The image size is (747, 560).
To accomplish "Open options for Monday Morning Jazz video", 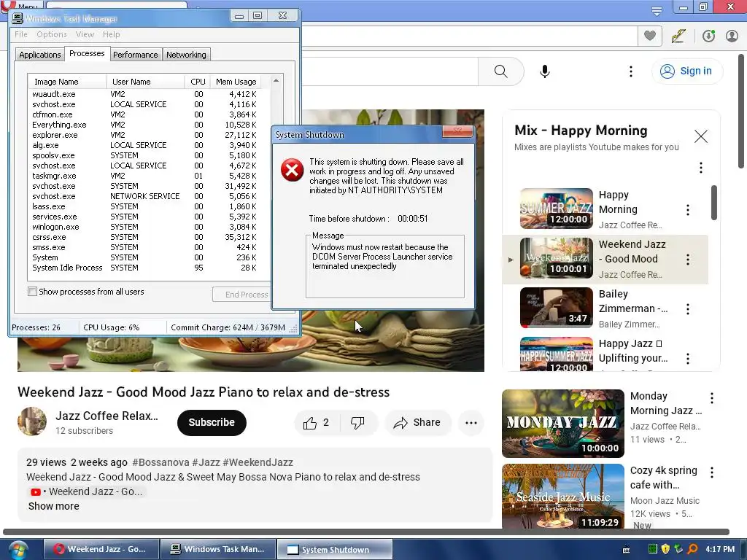I will pyautogui.click(x=712, y=398).
